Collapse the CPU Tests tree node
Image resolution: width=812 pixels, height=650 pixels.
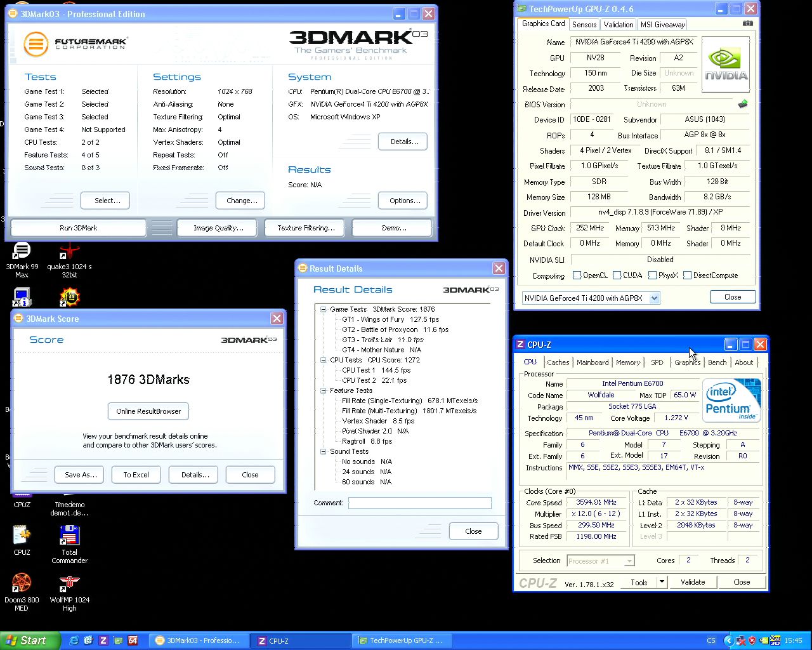point(323,360)
